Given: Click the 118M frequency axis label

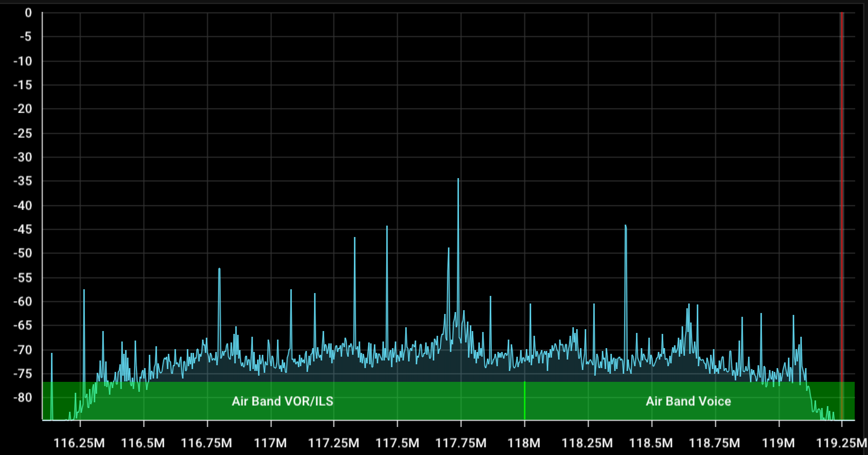Looking at the screenshot, I should pos(524,443).
